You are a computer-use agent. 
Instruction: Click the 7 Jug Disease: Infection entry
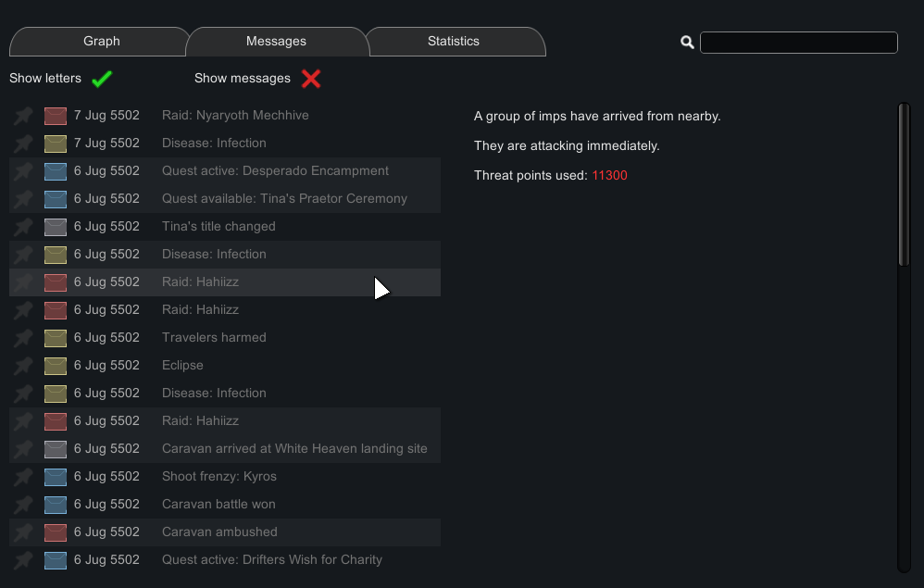click(214, 144)
